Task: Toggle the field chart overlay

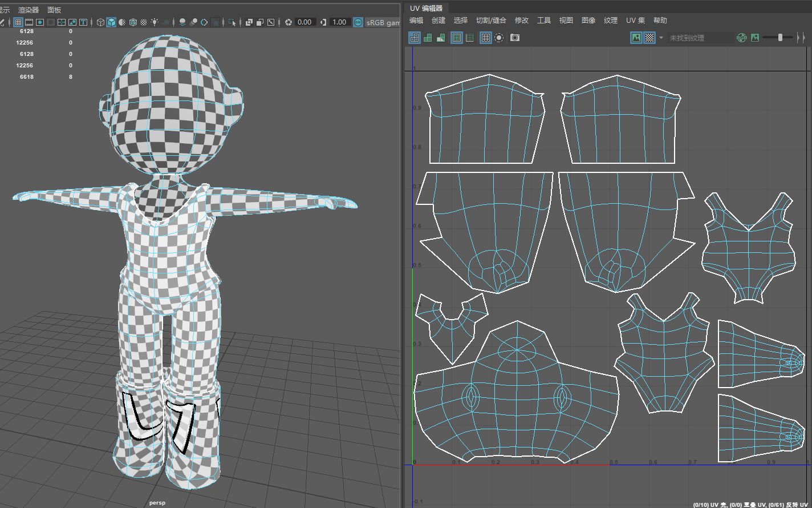Action: pos(61,22)
